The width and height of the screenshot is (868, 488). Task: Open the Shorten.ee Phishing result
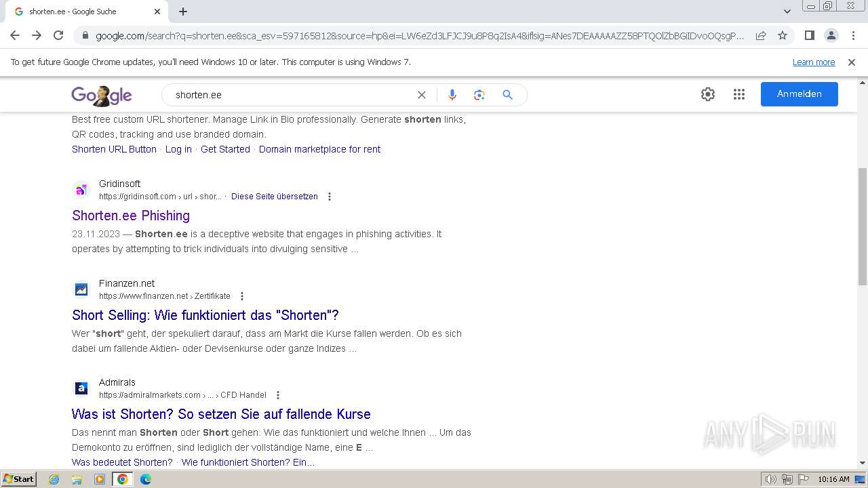pos(131,216)
